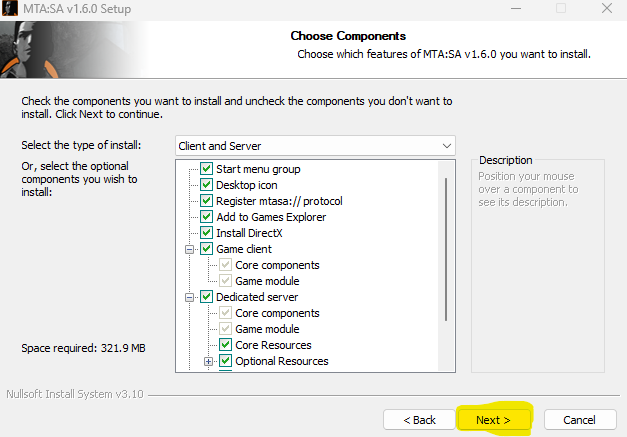Select the Dedicated server label

point(257,297)
